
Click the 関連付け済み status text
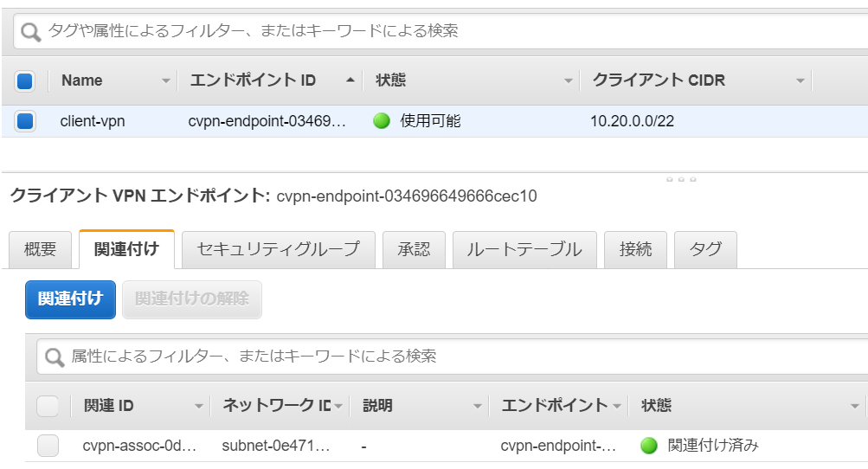713,445
